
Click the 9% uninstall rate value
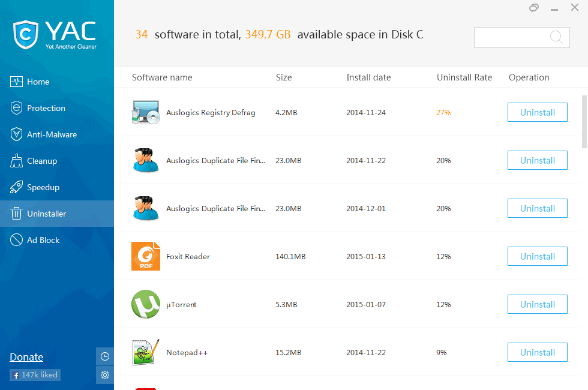pos(442,353)
